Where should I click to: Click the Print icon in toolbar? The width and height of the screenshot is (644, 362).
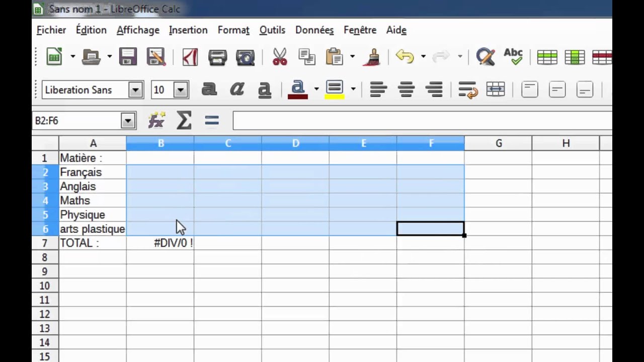pos(217,57)
